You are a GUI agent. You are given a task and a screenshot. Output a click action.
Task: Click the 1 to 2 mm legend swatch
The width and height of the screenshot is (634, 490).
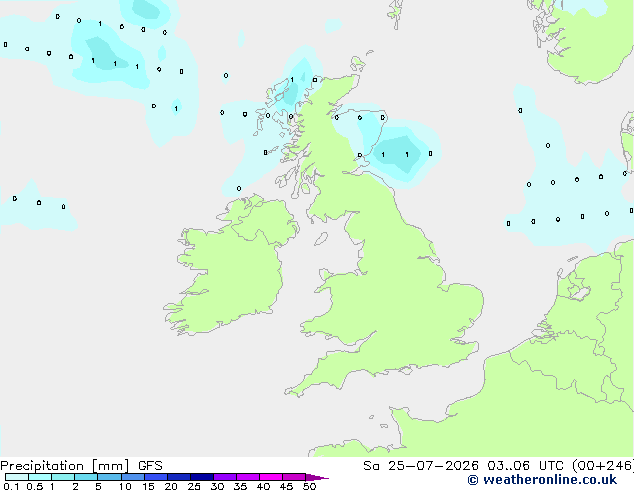pyautogui.click(x=63, y=477)
